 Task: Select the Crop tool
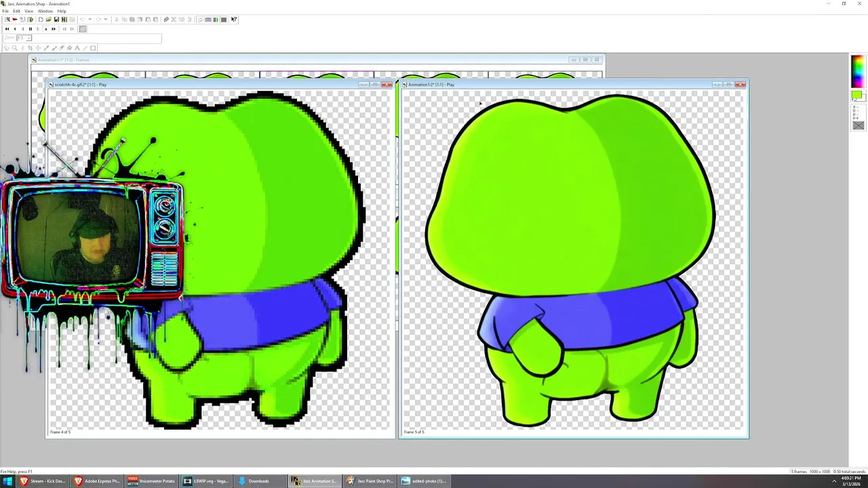coord(30,48)
